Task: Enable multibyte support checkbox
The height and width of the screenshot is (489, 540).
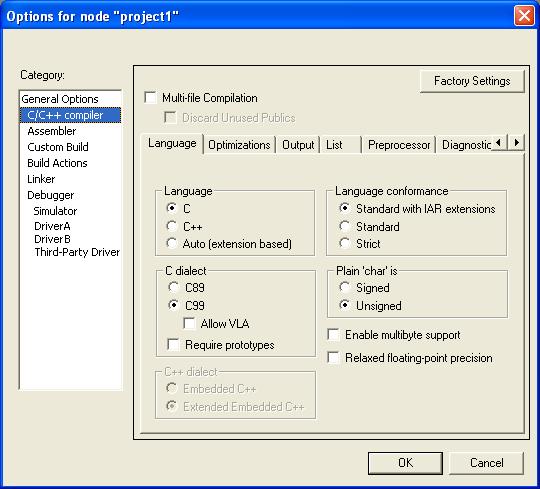Action: (x=333, y=335)
